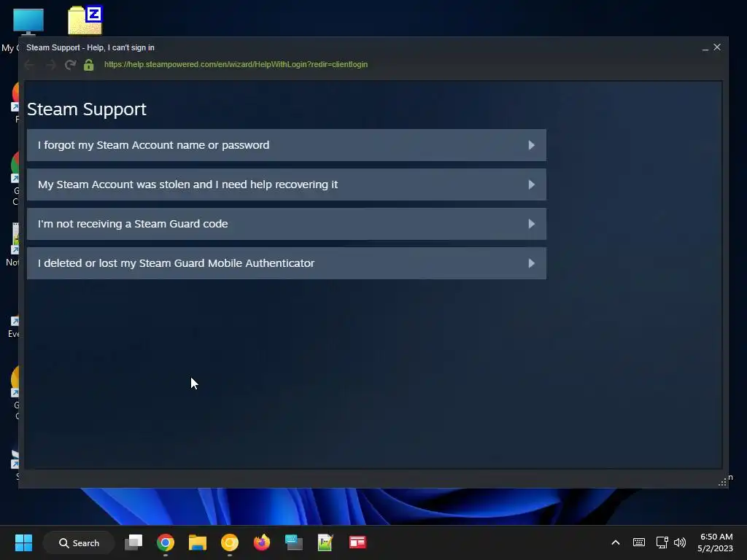The image size is (747, 560).
Task: Click the help.steampowered.com URL text
Action: click(x=236, y=64)
